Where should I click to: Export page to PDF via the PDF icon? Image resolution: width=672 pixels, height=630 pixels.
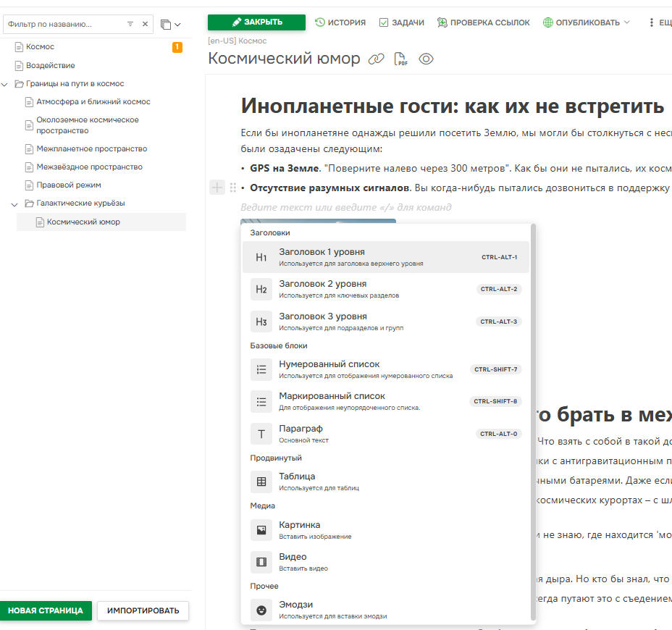pyautogui.click(x=400, y=57)
